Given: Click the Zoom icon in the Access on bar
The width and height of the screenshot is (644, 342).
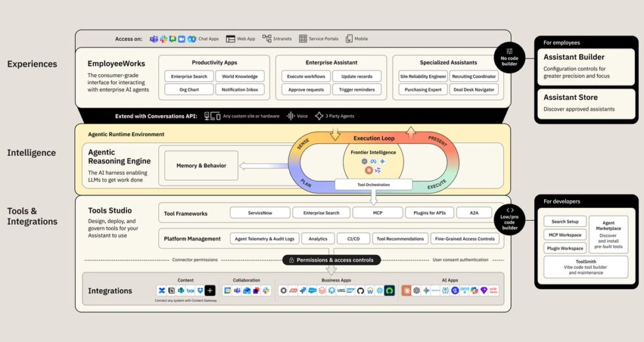Looking at the screenshot, I should 181,39.
